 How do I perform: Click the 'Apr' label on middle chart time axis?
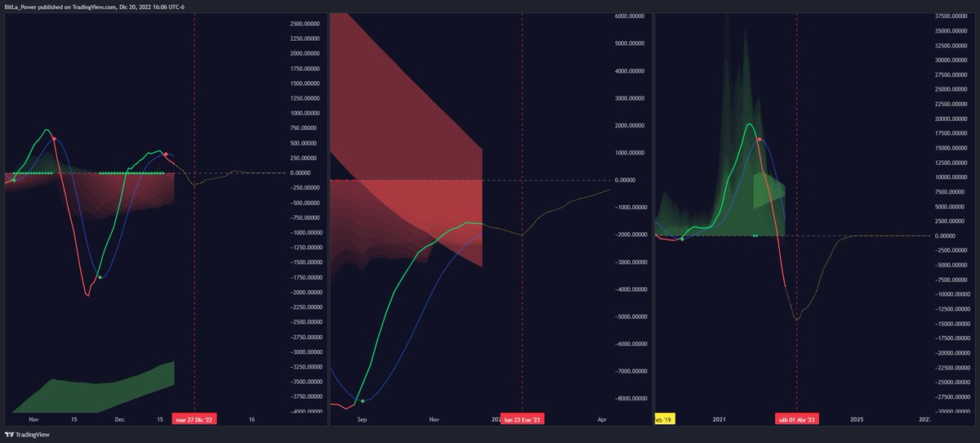point(602,419)
